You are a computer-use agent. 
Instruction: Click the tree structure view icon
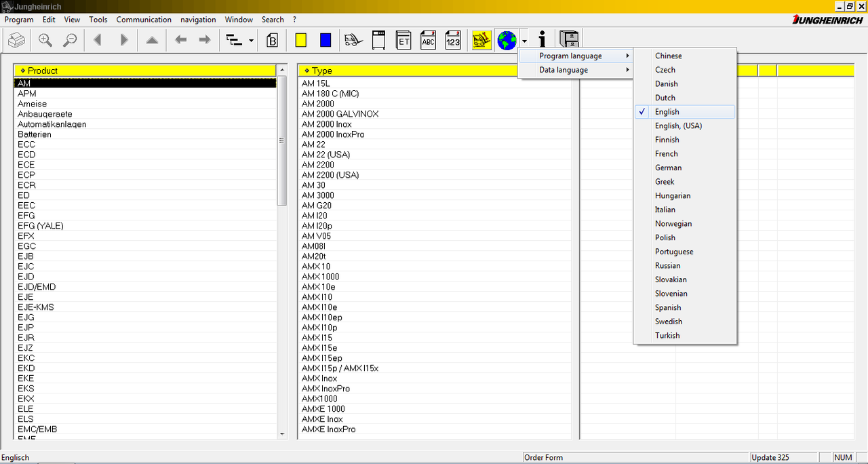click(234, 40)
